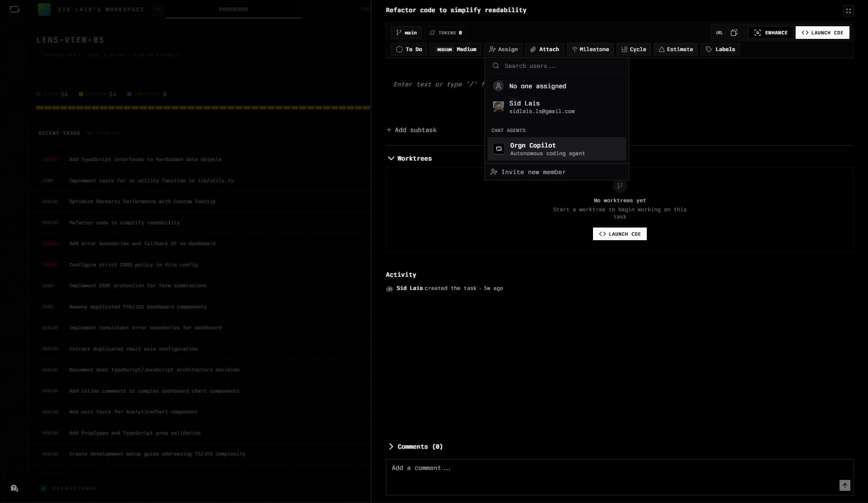Click the main branch button

[x=406, y=33]
